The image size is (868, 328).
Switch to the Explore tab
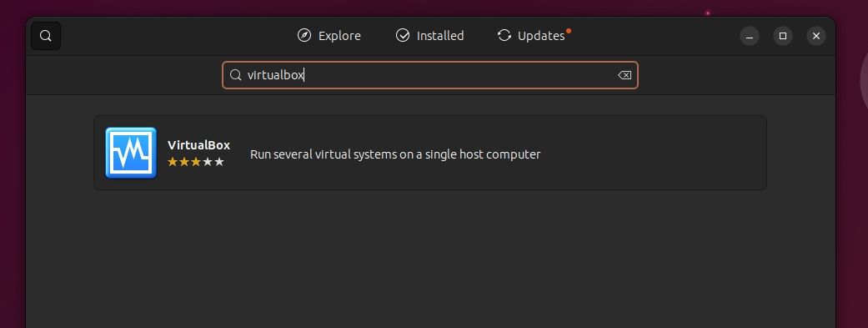click(x=329, y=35)
